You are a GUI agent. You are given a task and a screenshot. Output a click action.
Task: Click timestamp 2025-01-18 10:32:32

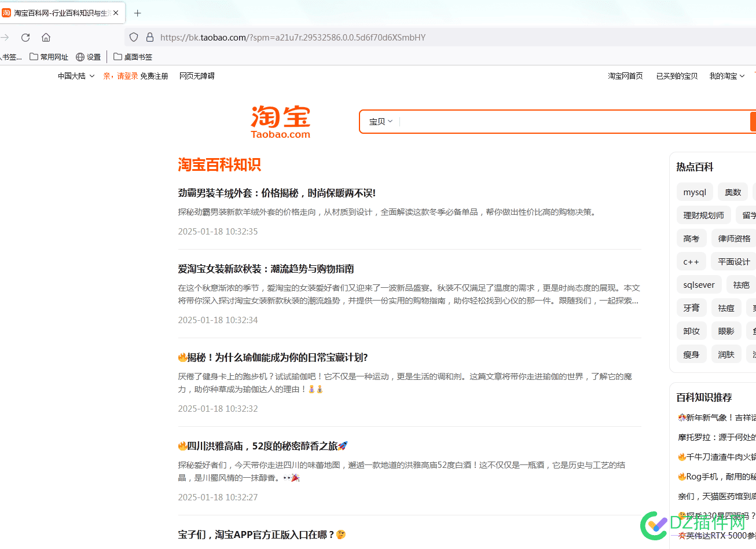coord(218,409)
